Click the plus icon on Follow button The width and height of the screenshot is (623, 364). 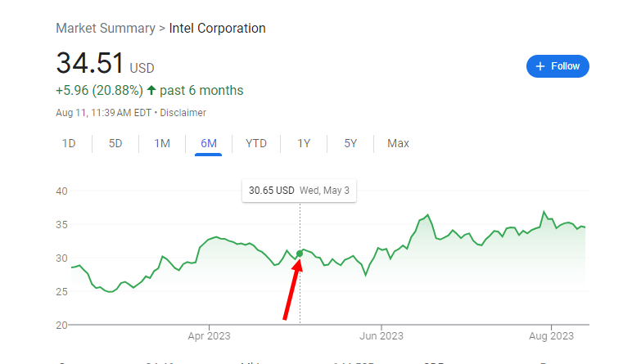click(540, 66)
